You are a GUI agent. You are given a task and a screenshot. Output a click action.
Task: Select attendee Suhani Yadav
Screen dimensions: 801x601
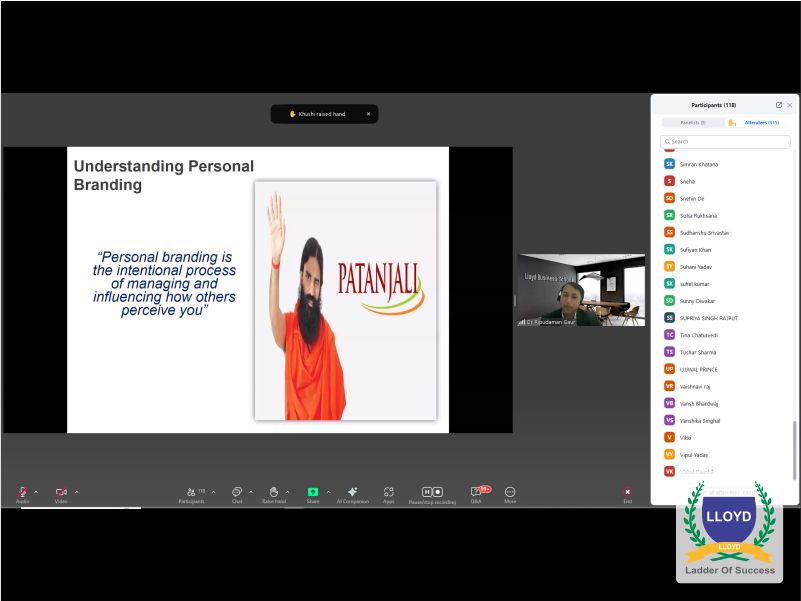point(725,267)
